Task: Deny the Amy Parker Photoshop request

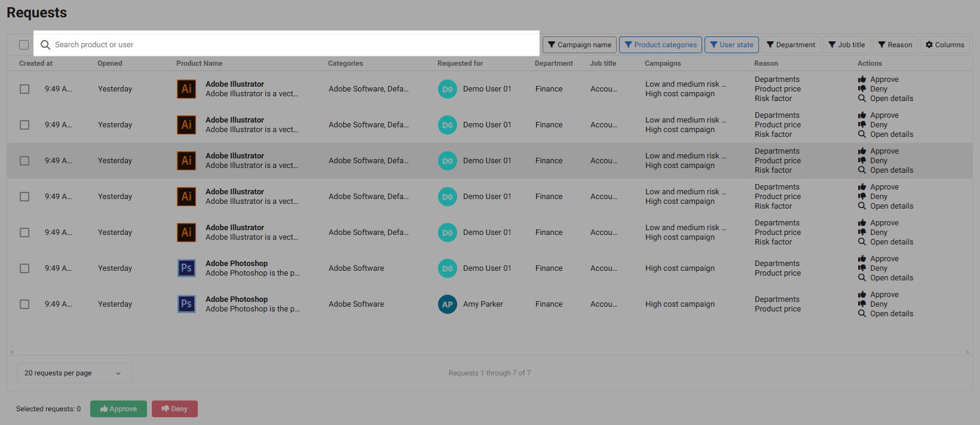Action: click(x=878, y=304)
